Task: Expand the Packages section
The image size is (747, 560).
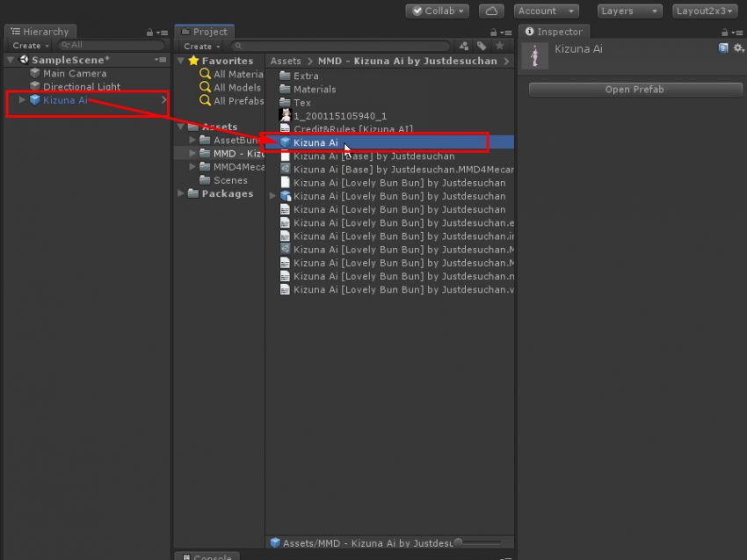Action: (x=179, y=193)
